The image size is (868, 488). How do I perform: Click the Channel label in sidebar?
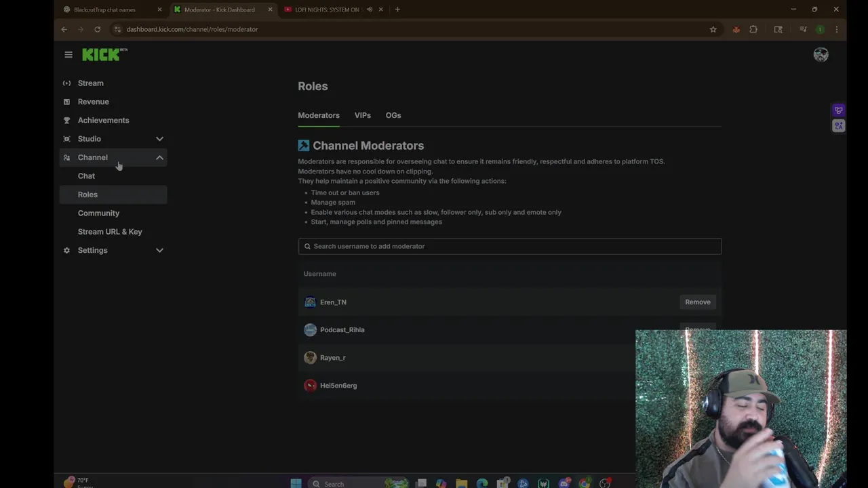[x=93, y=157]
